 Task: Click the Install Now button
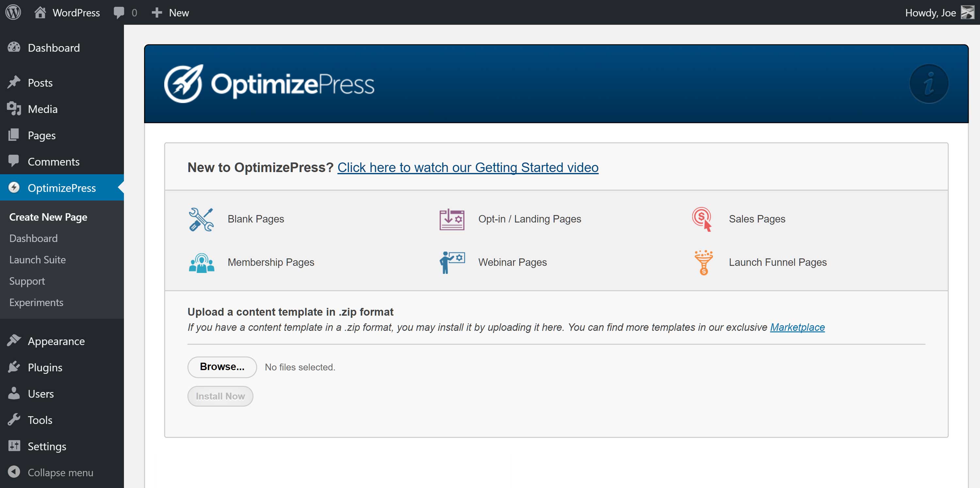(220, 396)
